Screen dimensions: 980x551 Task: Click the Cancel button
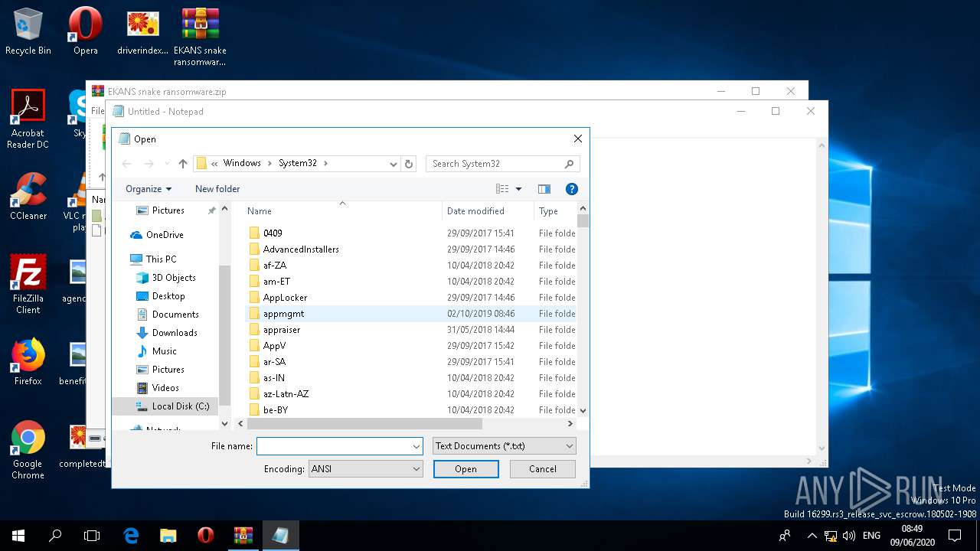(543, 469)
